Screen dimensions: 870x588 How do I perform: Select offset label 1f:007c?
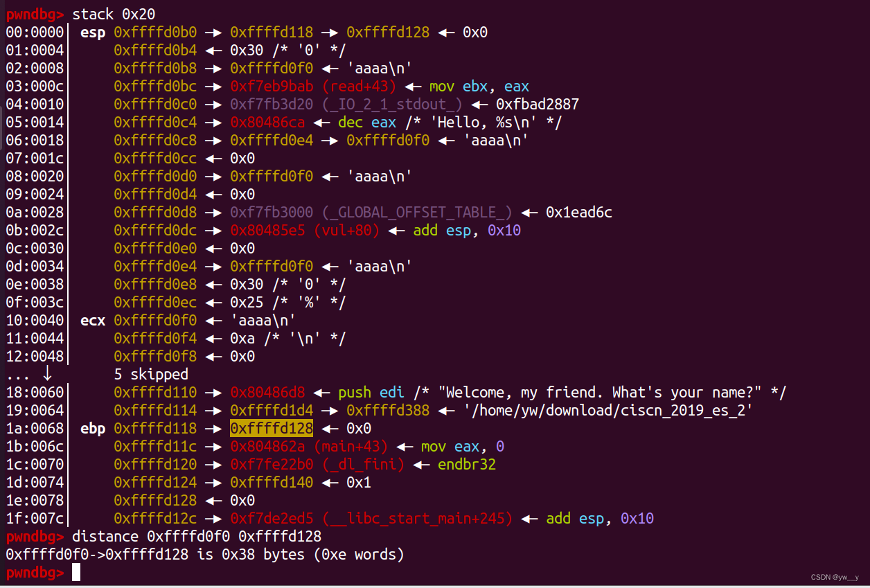[35, 519]
